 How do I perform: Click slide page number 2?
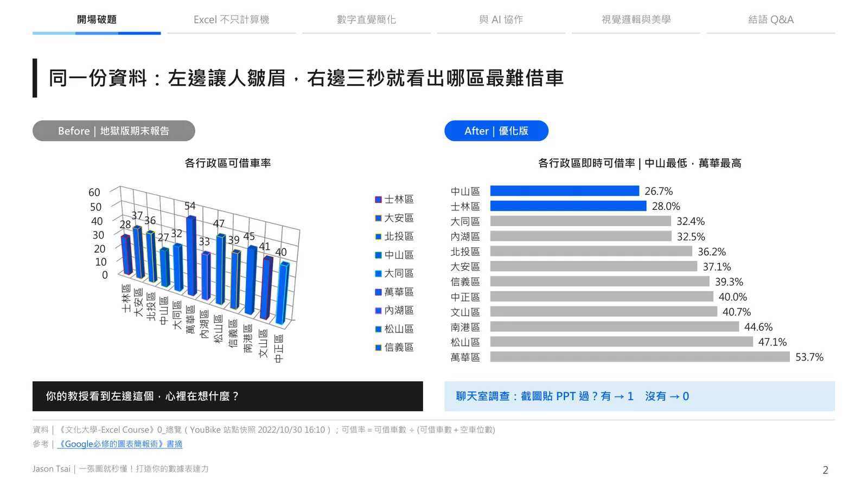[825, 470]
